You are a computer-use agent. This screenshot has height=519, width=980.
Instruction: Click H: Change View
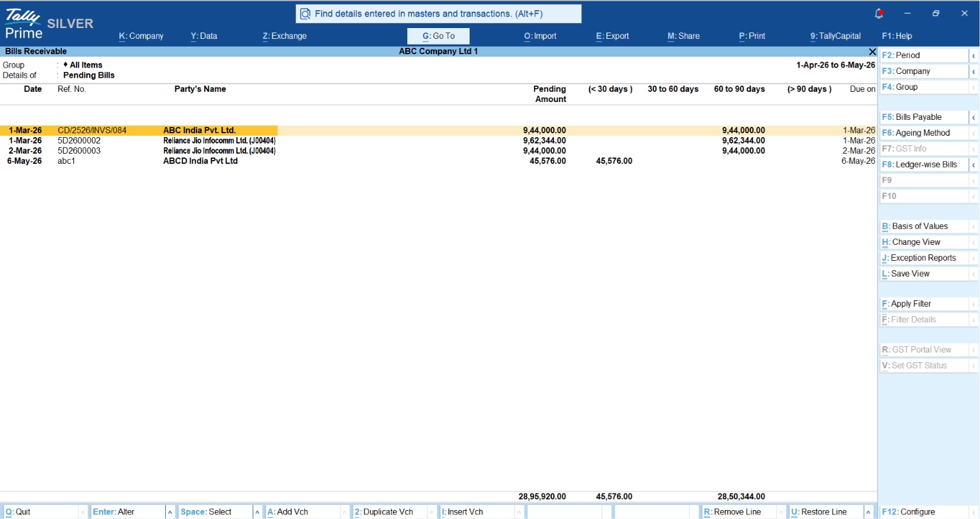coord(924,242)
